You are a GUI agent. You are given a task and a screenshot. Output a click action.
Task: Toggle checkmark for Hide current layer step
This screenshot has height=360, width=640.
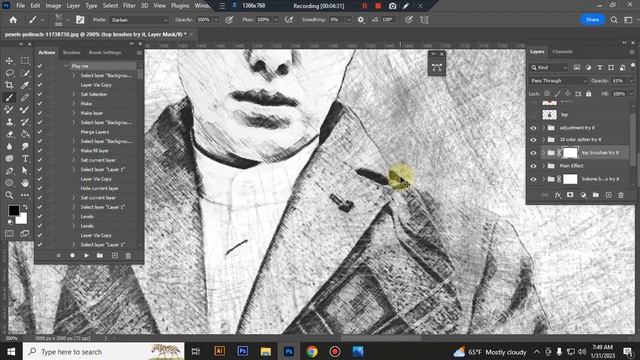40,188
